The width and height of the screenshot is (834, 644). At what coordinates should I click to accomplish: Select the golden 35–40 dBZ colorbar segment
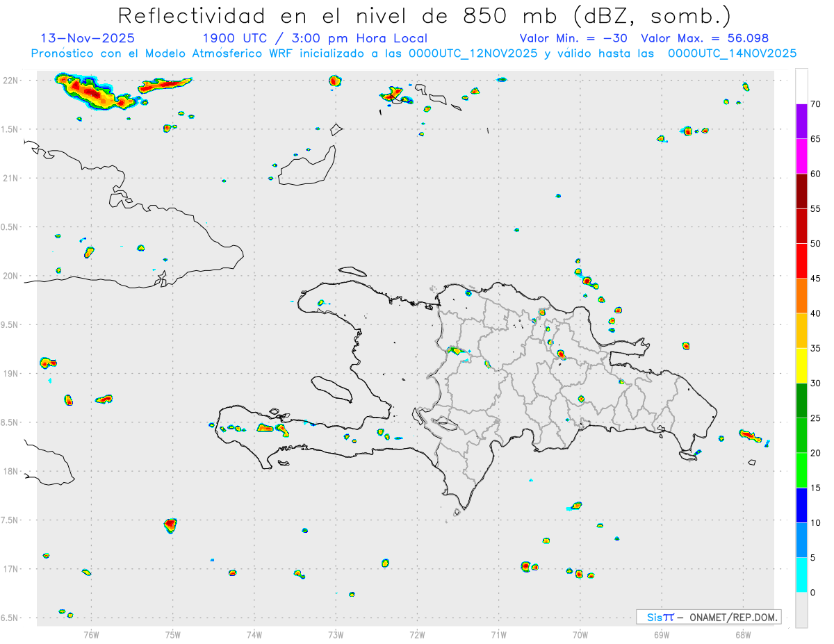(x=801, y=331)
